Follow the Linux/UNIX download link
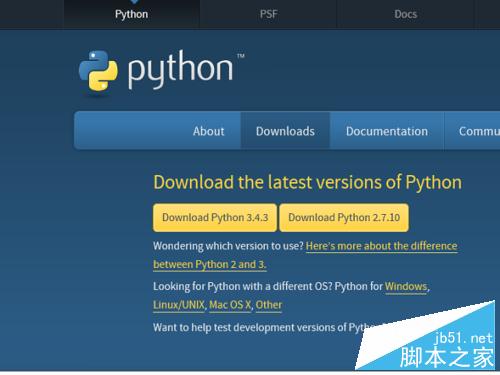 click(179, 305)
